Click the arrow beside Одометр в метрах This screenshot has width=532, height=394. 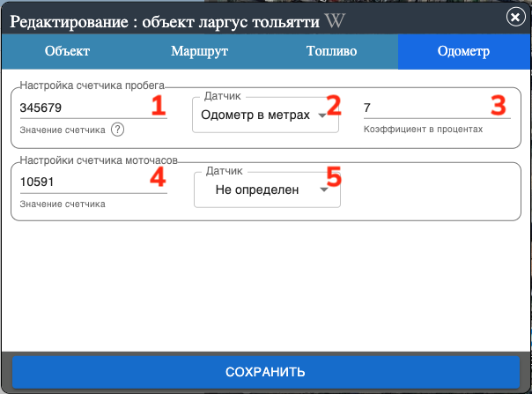click(322, 115)
